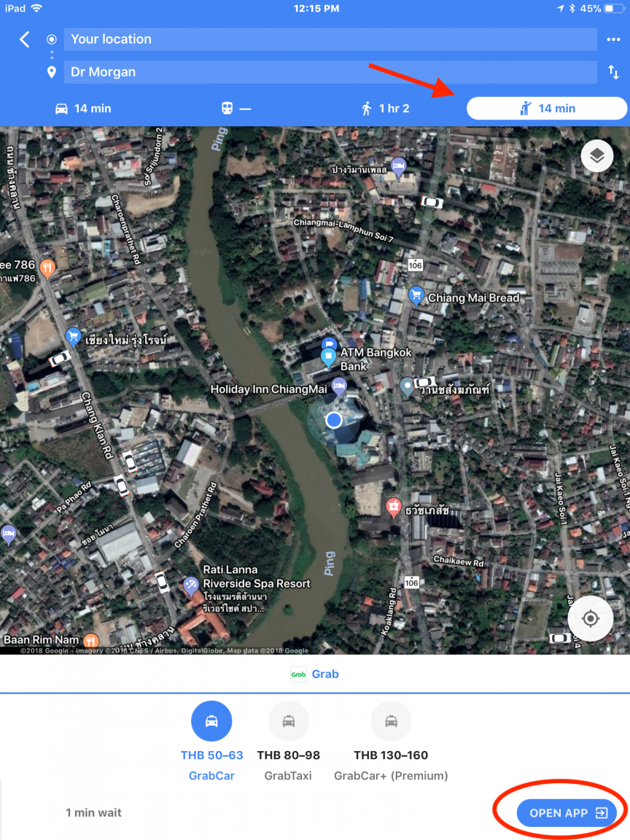The width and height of the screenshot is (630, 840).
Task: Tap the ATM Bangkok Bank marker
Action: click(328, 357)
